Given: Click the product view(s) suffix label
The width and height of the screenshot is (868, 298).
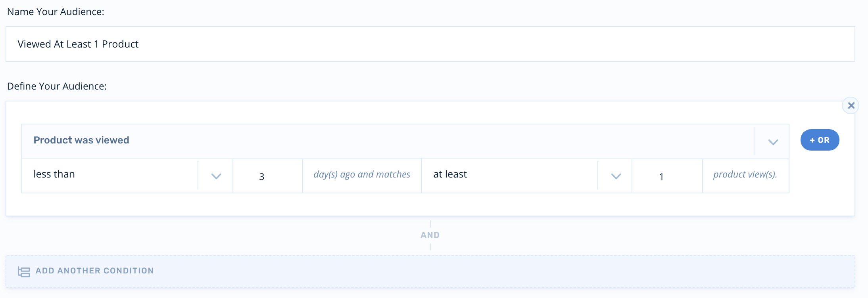Looking at the screenshot, I should 745,174.
